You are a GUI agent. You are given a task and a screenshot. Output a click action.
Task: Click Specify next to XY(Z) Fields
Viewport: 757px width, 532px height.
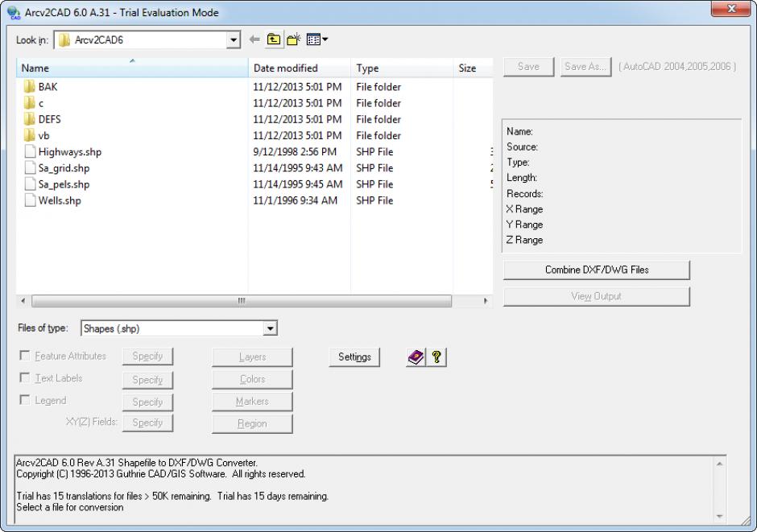tap(147, 423)
